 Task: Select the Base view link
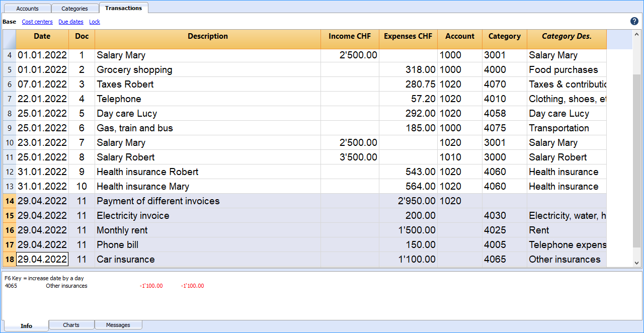tap(9, 22)
